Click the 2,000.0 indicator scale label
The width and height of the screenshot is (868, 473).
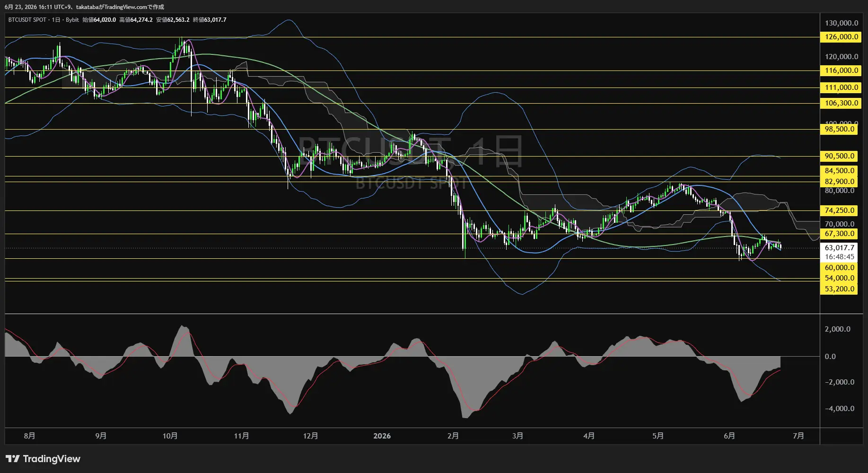click(x=837, y=329)
